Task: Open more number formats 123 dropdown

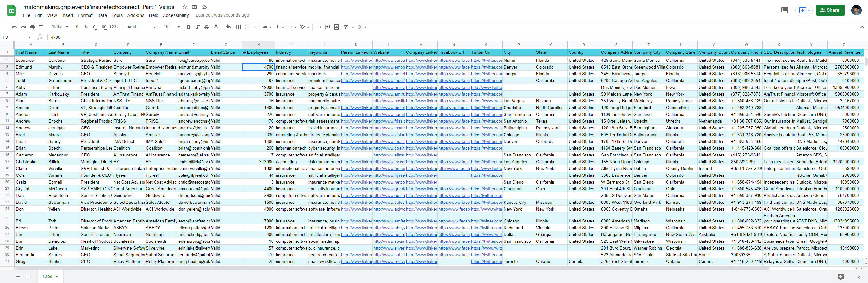Action: 114,27
